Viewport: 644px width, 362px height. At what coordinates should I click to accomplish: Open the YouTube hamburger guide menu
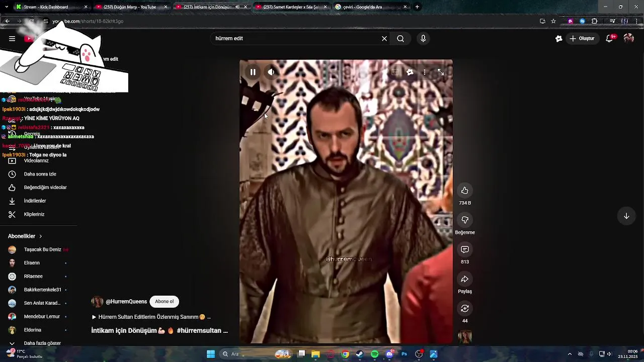coord(12,38)
